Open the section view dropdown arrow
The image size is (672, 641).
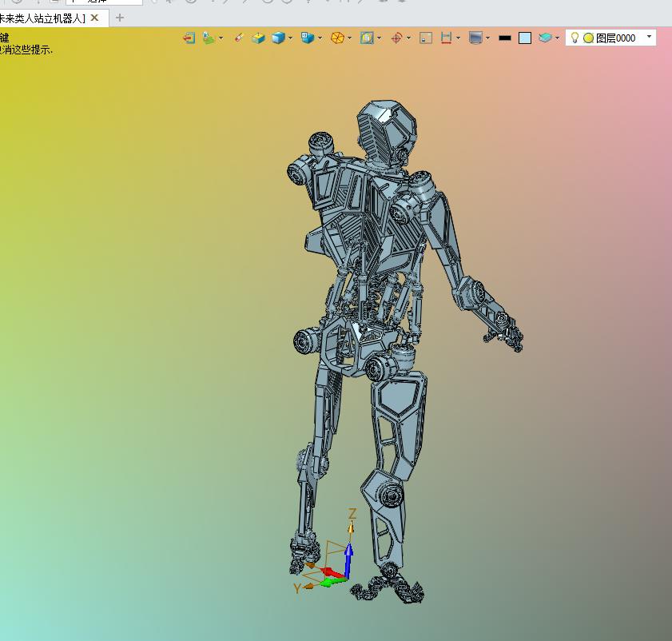[459, 38]
